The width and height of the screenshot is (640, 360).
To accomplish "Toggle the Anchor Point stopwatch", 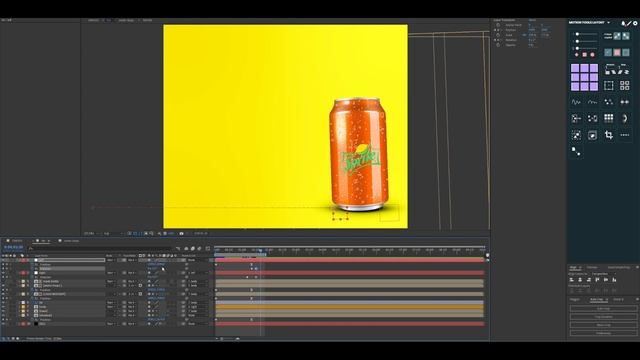I will [x=498, y=25].
